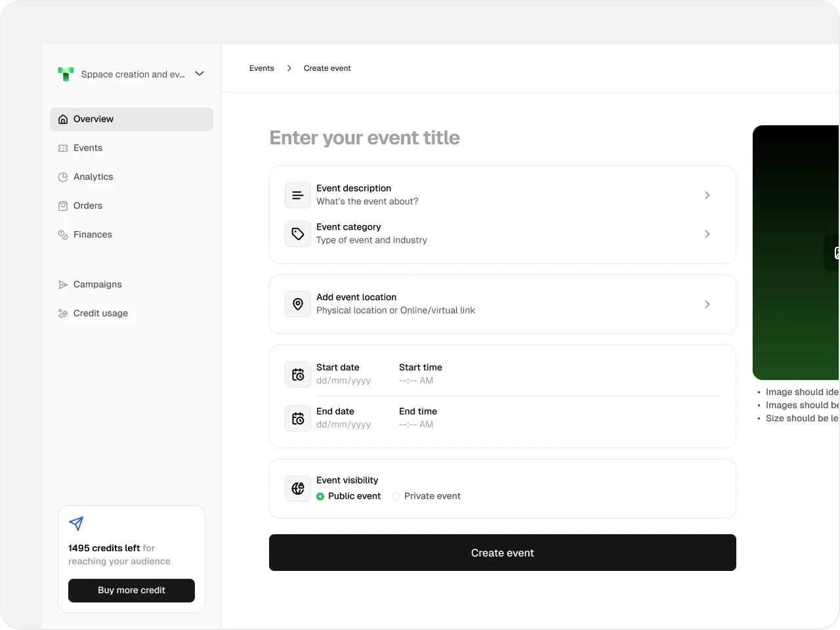Click the Events breadcrumb link
The width and height of the screenshot is (840, 630).
(x=262, y=68)
